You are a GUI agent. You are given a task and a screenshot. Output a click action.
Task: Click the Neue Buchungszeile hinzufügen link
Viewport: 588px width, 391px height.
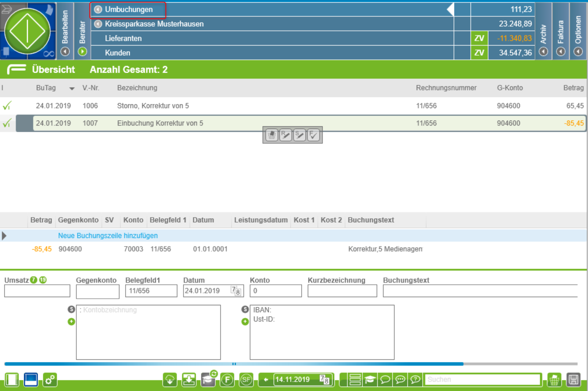click(x=108, y=236)
